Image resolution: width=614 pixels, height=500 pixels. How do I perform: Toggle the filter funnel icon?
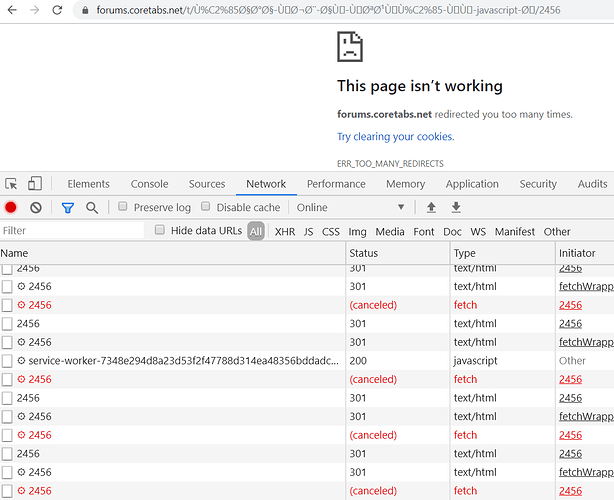[x=68, y=208]
